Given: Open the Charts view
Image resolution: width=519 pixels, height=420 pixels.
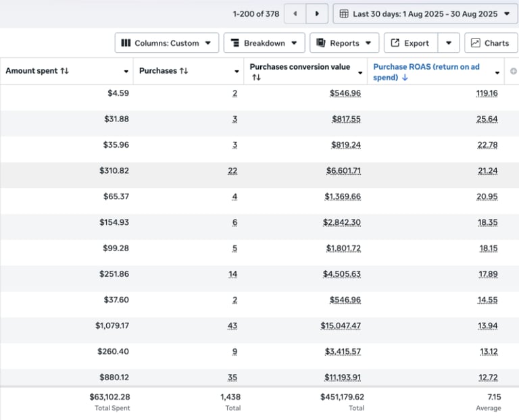Looking at the screenshot, I should click(491, 43).
